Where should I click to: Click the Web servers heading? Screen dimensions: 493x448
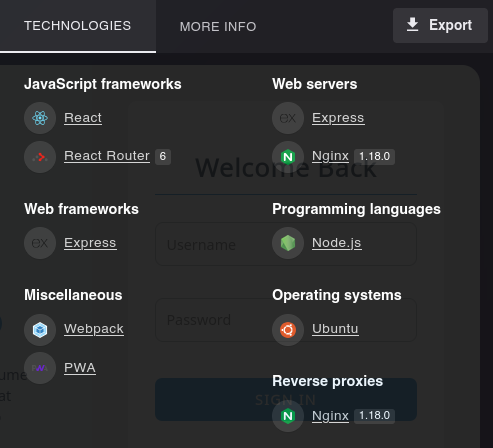click(315, 84)
